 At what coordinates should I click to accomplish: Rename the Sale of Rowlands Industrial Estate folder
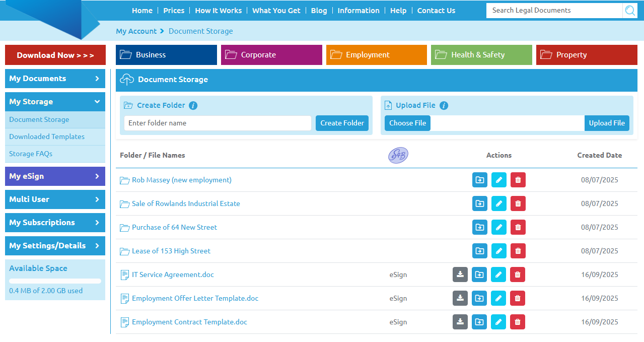coord(498,203)
